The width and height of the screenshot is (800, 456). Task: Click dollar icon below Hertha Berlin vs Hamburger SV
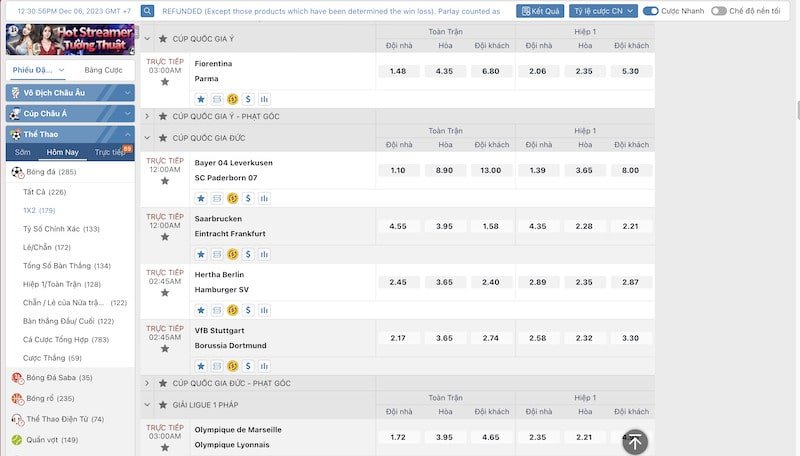(x=248, y=310)
